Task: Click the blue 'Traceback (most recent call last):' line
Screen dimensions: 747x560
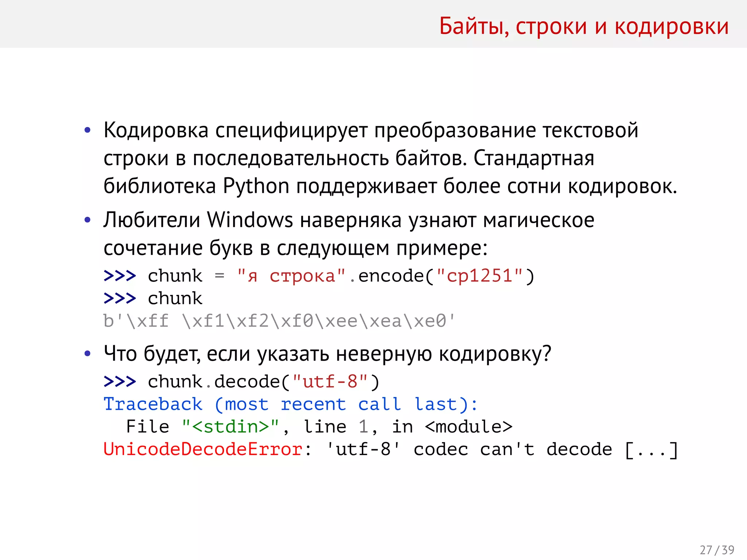Action: pyautogui.click(x=291, y=404)
